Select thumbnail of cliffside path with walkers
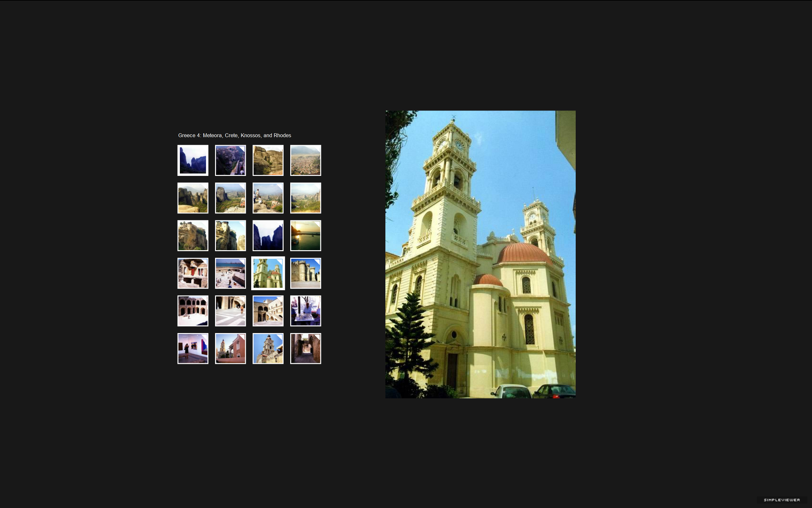Viewport: 812px width, 508px height. tap(231, 160)
